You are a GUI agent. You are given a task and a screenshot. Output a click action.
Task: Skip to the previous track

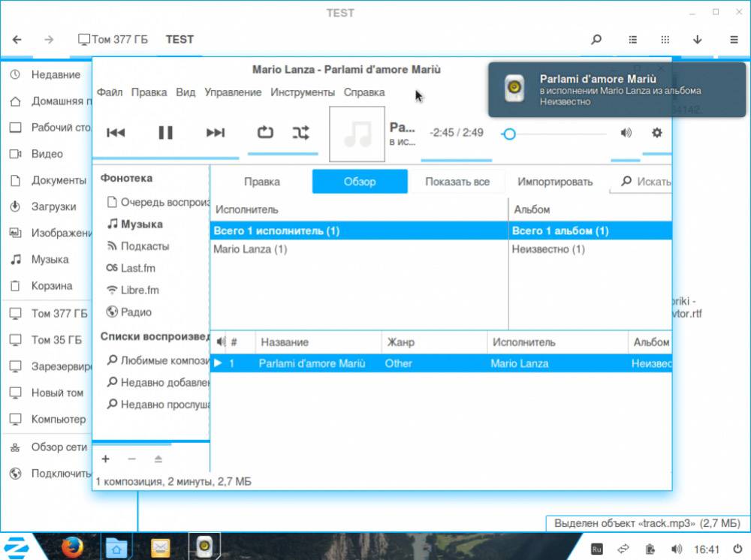[x=116, y=133]
